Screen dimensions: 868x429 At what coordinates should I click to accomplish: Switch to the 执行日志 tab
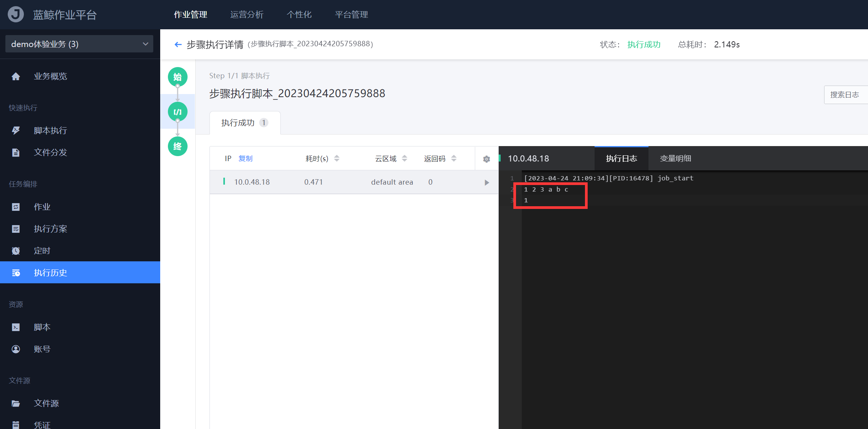point(622,158)
